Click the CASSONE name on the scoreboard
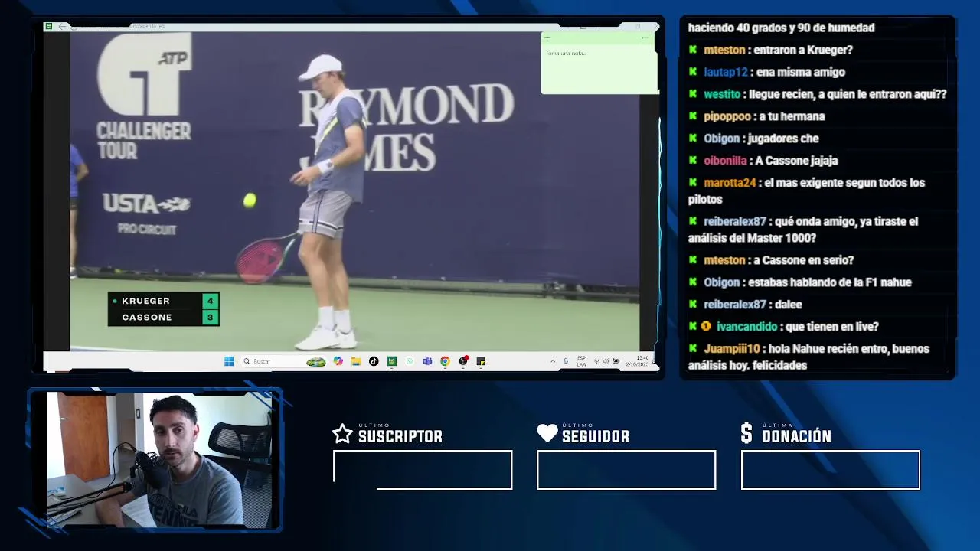The height and width of the screenshot is (551, 980). pyautogui.click(x=147, y=318)
